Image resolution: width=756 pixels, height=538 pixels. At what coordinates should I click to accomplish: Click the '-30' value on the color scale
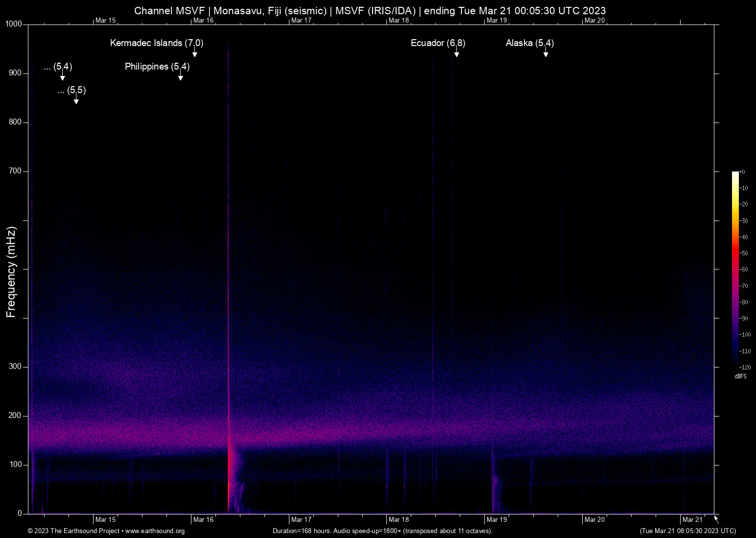click(744, 221)
